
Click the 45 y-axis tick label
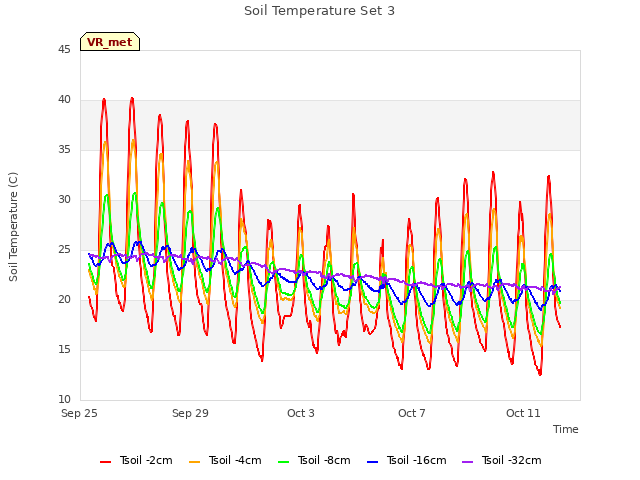pos(64,49)
